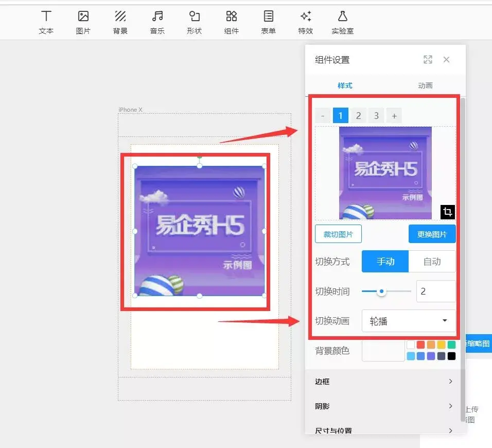The image size is (492, 448).
Task: Open the 表单 form tool
Action: 268,22
